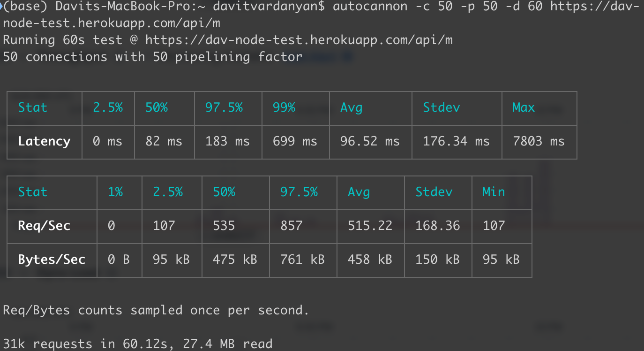Select the Latency row label
This screenshot has height=351, width=644.
click(x=44, y=141)
